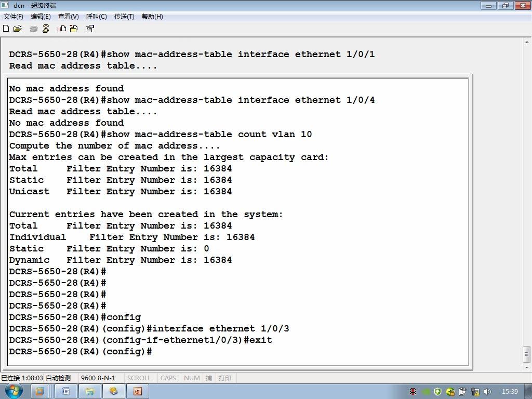Image resolution: width=532 pixels, height=399 pixels.
Task: Click the yellow-green plus tray icon
Action: (450, 392)
